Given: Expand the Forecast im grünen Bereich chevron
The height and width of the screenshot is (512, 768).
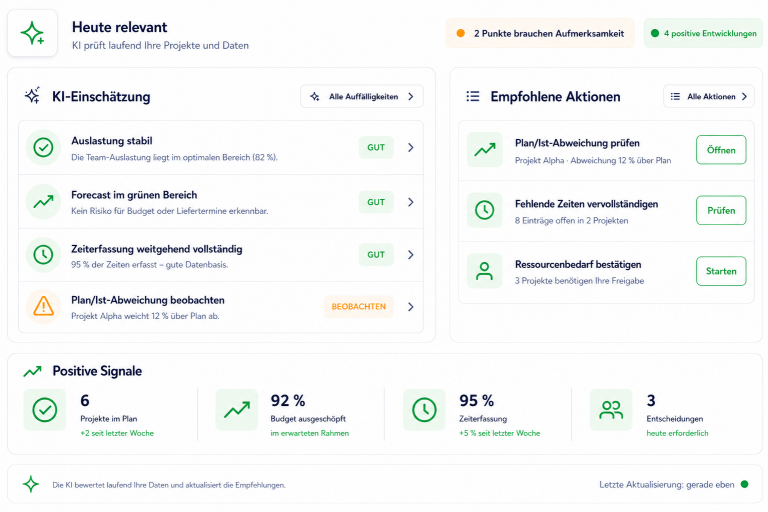Looking at the screenshot, I should point(410,202).
